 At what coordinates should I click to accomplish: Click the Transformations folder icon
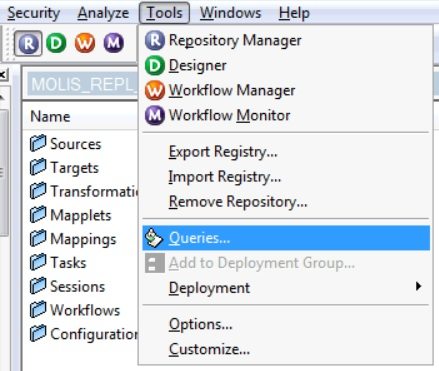pyautogui.click(x=38, y=191)
